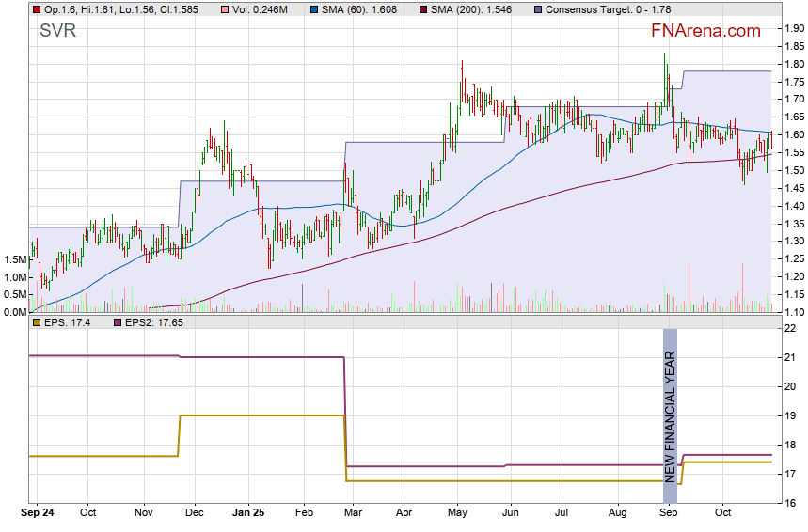Click the 1.5M volume axis label
Viewport: 808px width, 532px height.
coord(14,259)
